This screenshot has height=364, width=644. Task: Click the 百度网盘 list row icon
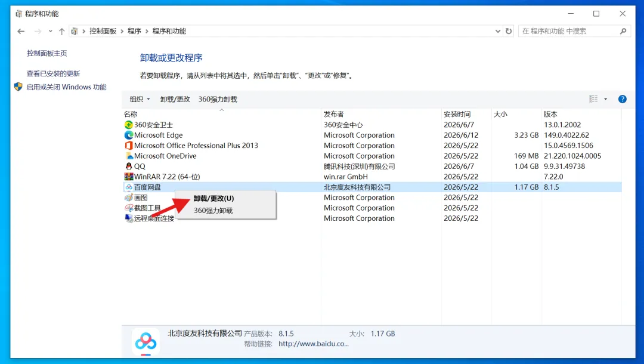(129, 187)
